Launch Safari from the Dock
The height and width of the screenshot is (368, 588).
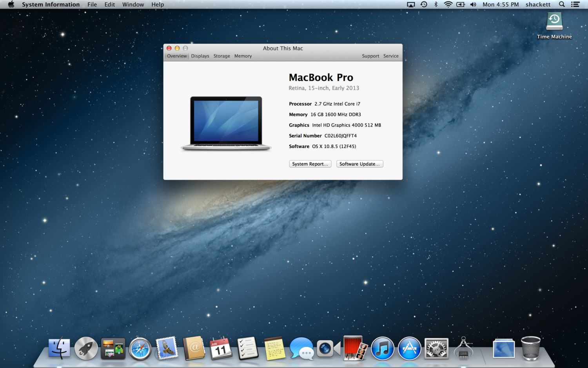pos(140,348)
